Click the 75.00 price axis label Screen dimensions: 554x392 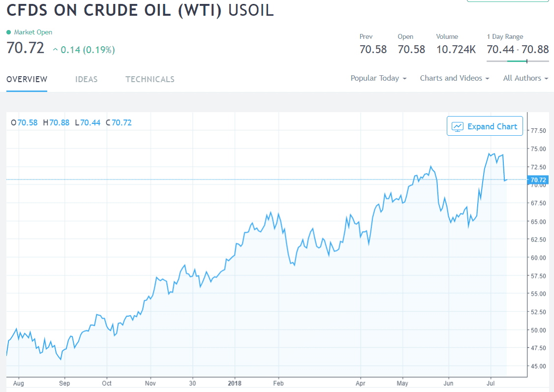(x=538, y=149)
